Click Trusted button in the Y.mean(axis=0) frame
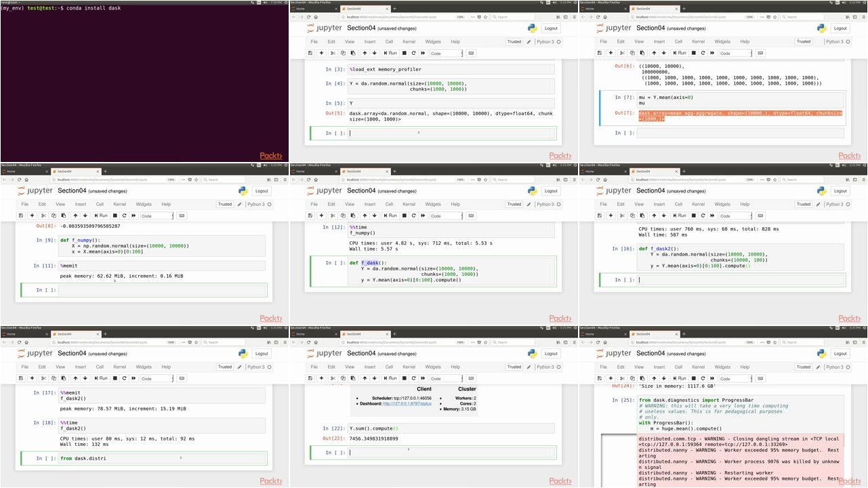This screenshot has height=488, width=868. [x=804, y=41]
